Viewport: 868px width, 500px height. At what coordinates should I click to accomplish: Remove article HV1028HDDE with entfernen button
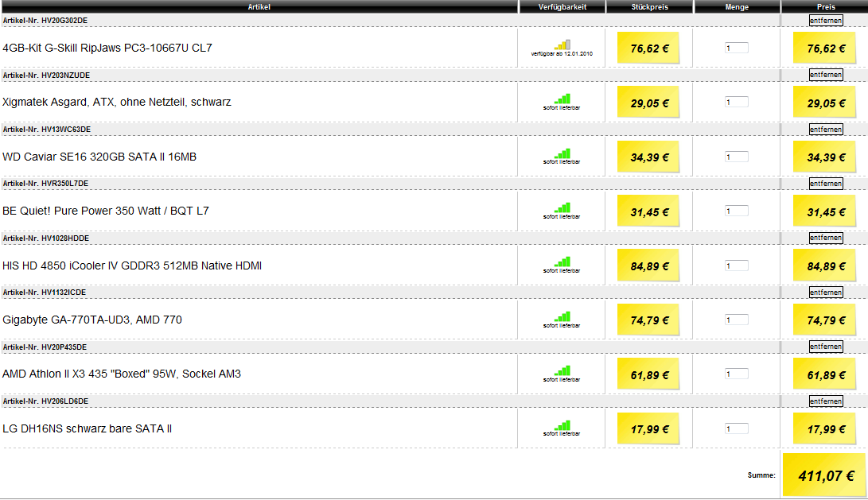(826, 238)
